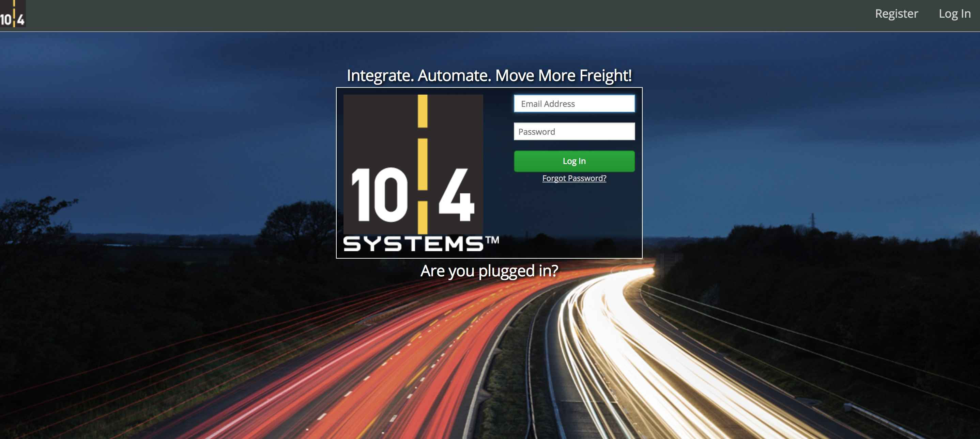Click into the Password field
The image size is (980, 439).
pos(574,131)
